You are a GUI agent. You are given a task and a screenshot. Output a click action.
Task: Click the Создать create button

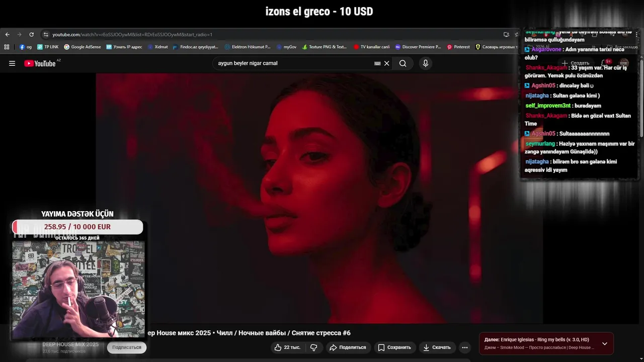(x=575, y=63)
